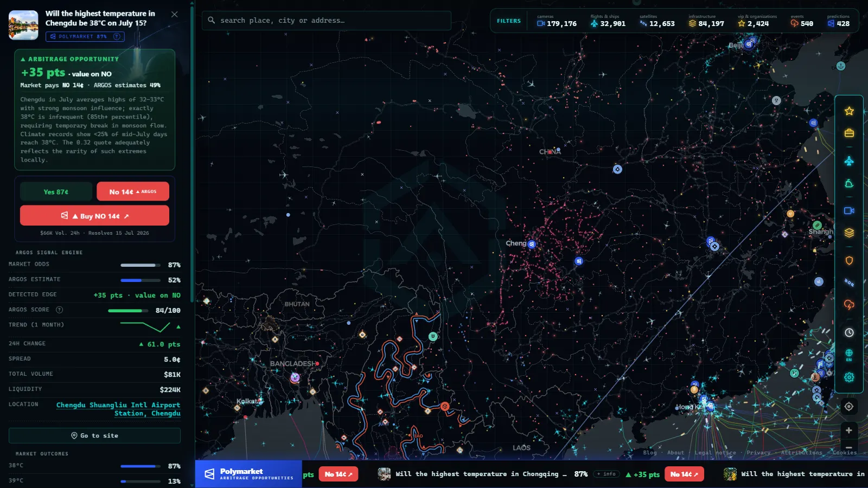Click the Buy NO 14¢ button
868x488 pixels.
coord(94,215)
